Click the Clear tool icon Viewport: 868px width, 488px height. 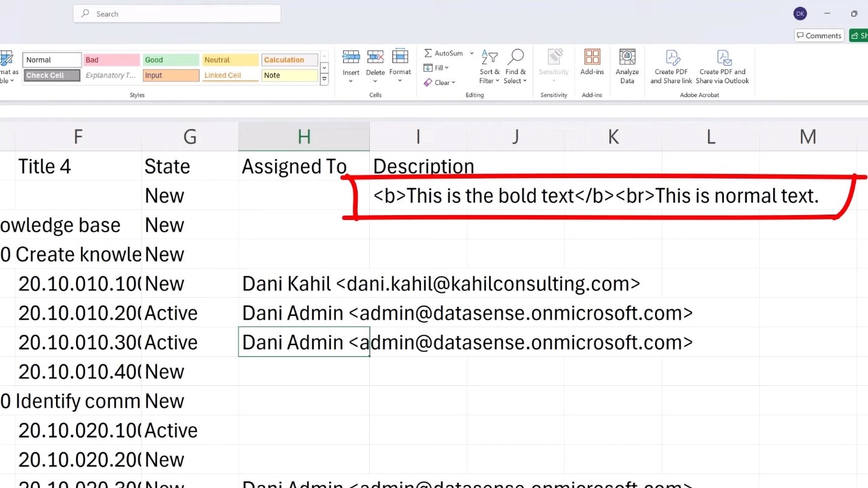[428, 82]
